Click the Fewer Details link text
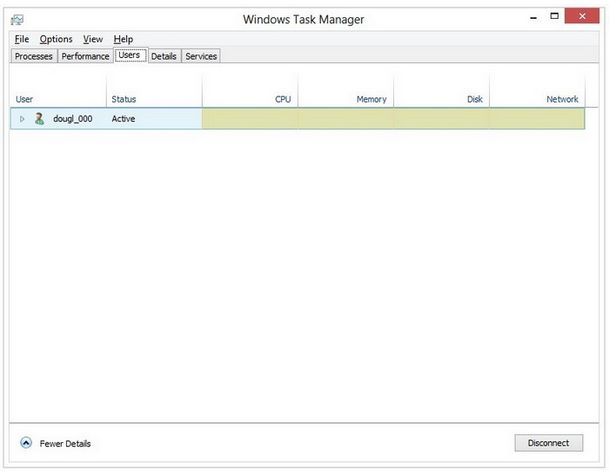 tap(65, 444)
